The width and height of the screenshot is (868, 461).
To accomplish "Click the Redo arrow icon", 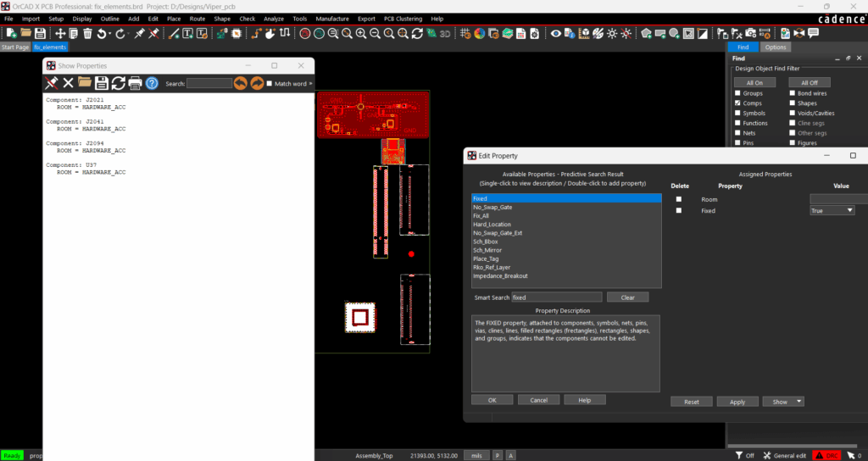I will [120, 33].
